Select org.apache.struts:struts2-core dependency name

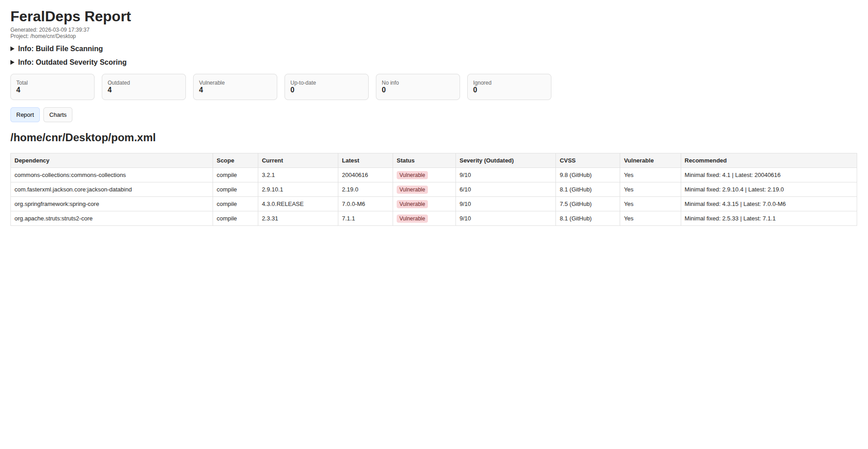point(53,219)
